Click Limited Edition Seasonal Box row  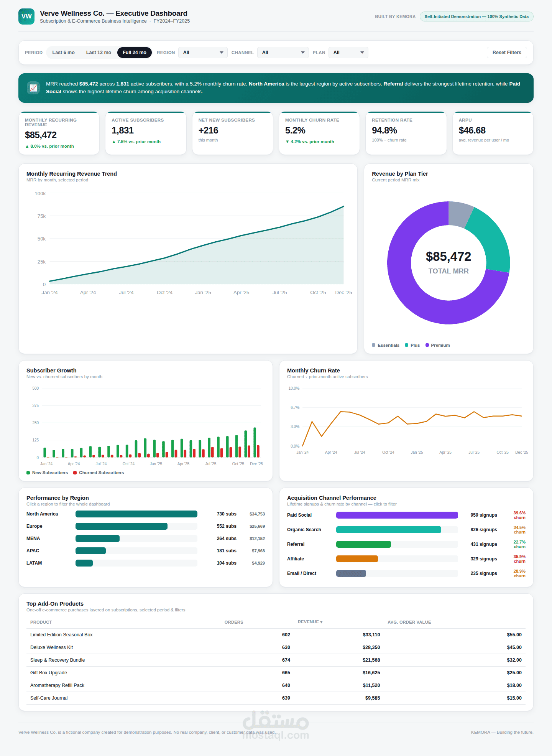click(x=276, y=635)
